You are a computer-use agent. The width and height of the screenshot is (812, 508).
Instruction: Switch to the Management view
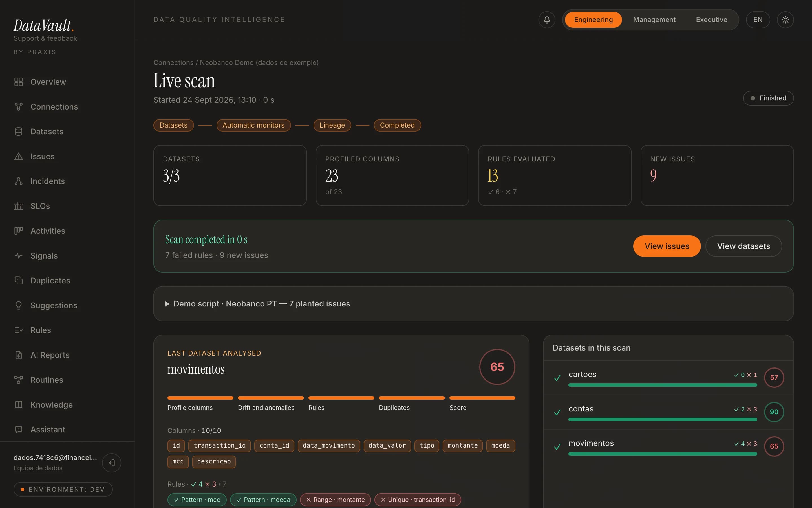pos(654,20)
